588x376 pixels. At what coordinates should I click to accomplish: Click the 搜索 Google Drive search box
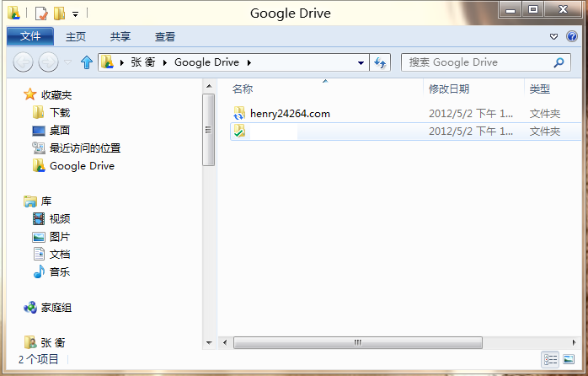coord(486,62)
